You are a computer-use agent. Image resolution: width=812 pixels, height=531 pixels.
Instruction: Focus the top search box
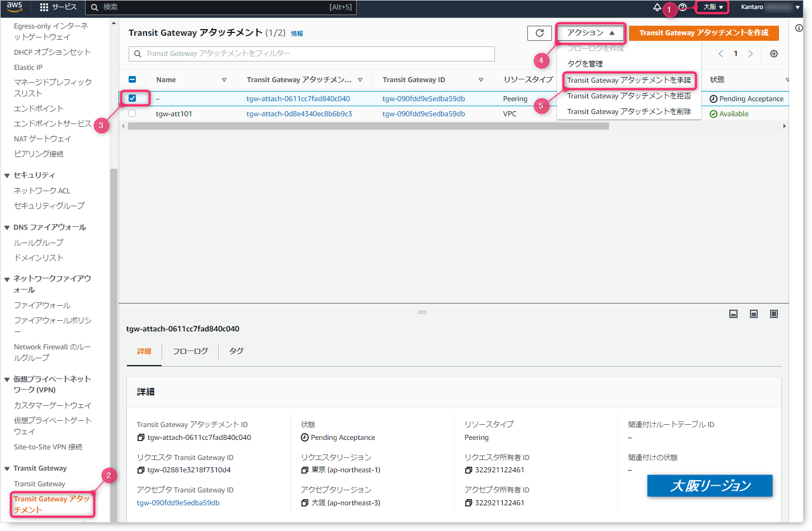point(220,7)
